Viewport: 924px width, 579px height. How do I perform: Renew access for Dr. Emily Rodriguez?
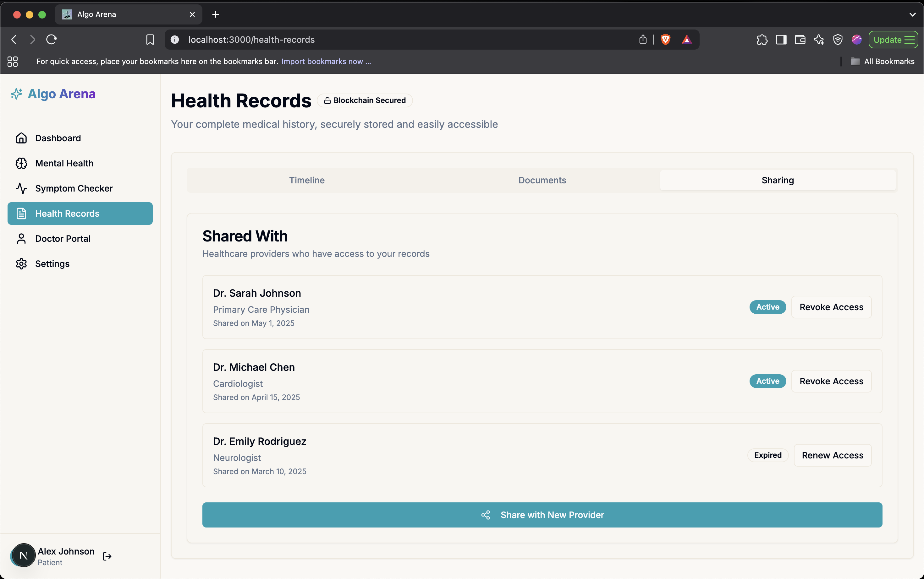point(833,455)
